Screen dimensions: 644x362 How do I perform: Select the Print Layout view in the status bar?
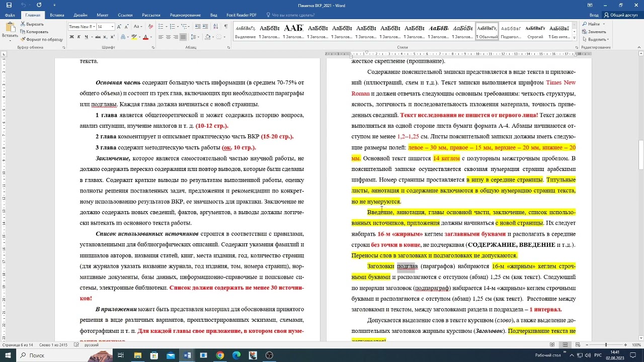[565, 345]
